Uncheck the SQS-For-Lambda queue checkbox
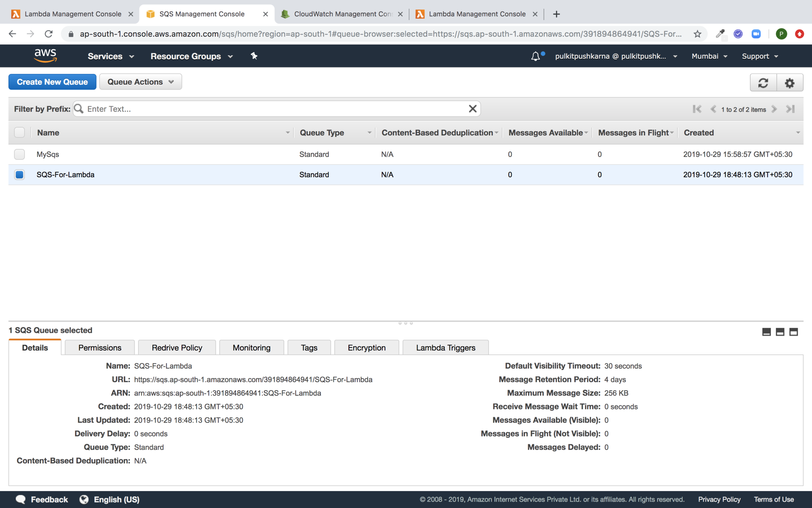 pyautogui.click(x=20, y=175)
